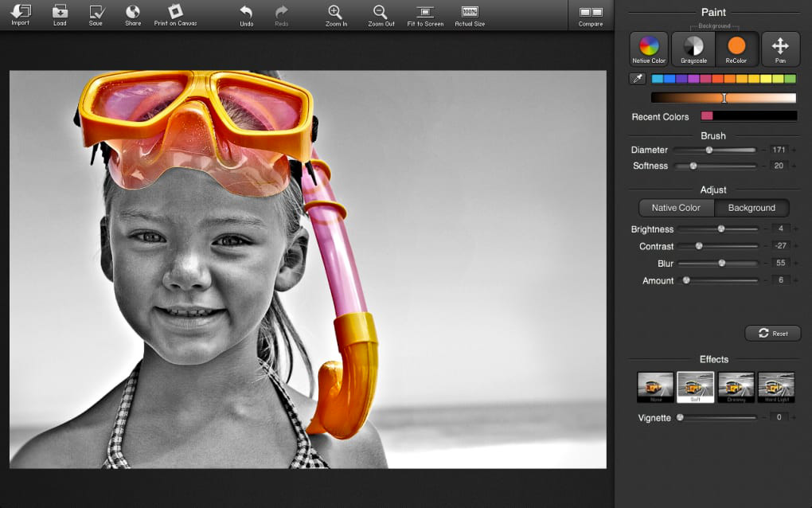The width and height of the screenshot is (812, 508).
Task: Undo the last paint stroke
Action: click(247, 14)
